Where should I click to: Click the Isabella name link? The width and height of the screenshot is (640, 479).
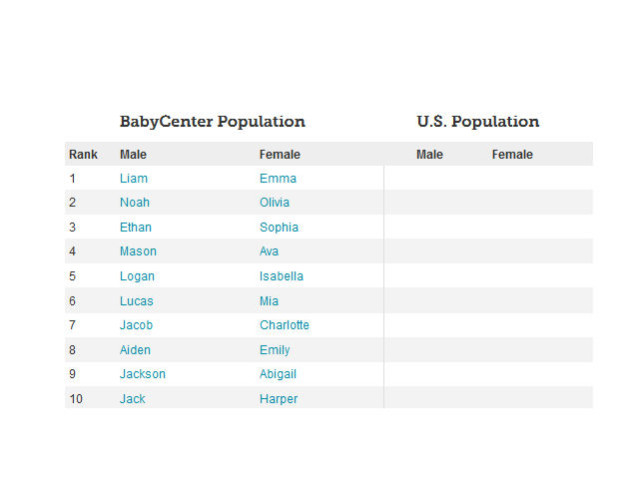(281, 276)
